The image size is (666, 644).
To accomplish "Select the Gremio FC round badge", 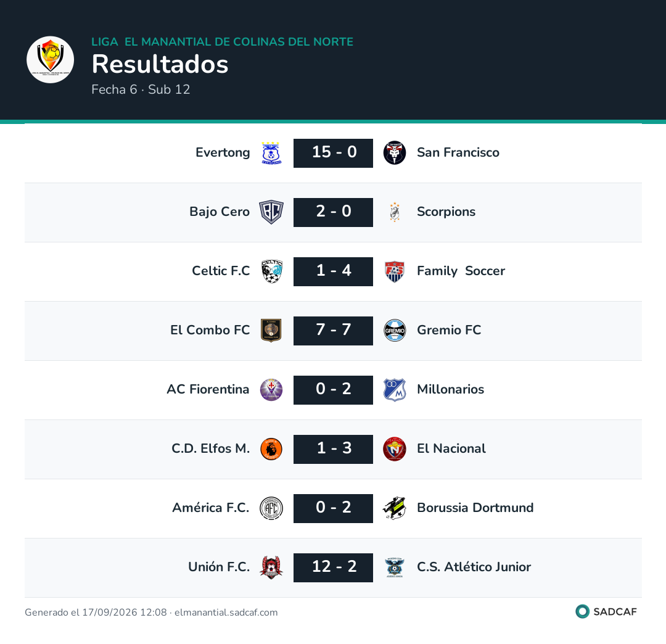I will pyautogui.click(x=395, y=331).
